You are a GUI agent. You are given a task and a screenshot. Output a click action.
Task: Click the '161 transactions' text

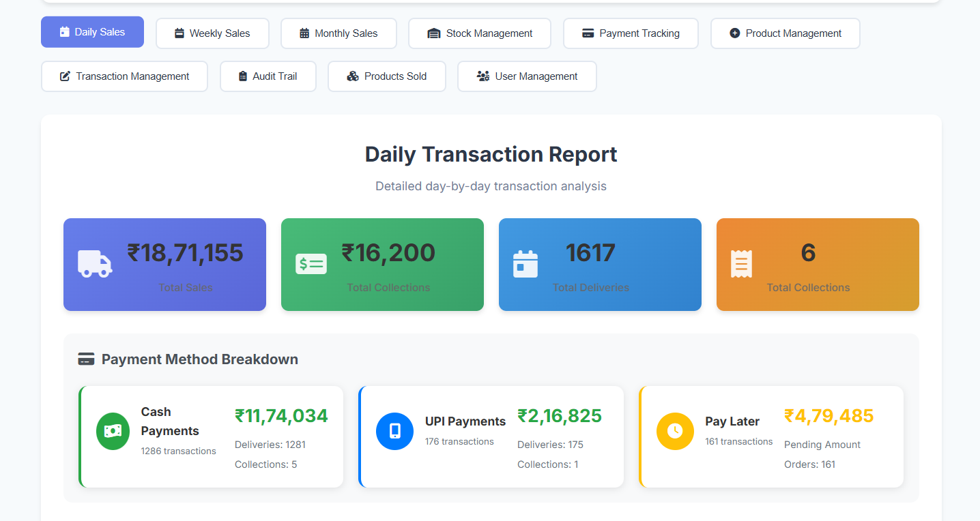pyautogui.click(x=739, y=441)
